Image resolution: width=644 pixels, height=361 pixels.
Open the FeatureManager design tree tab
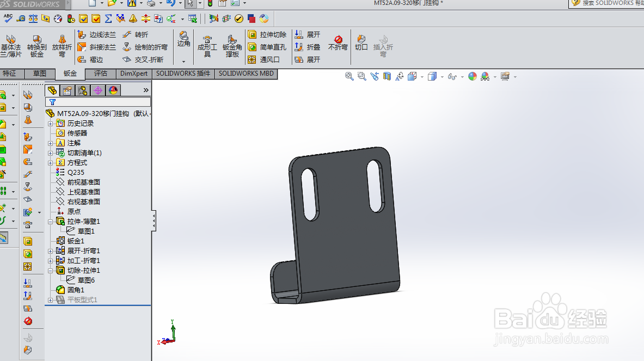[x=52, y=90]
